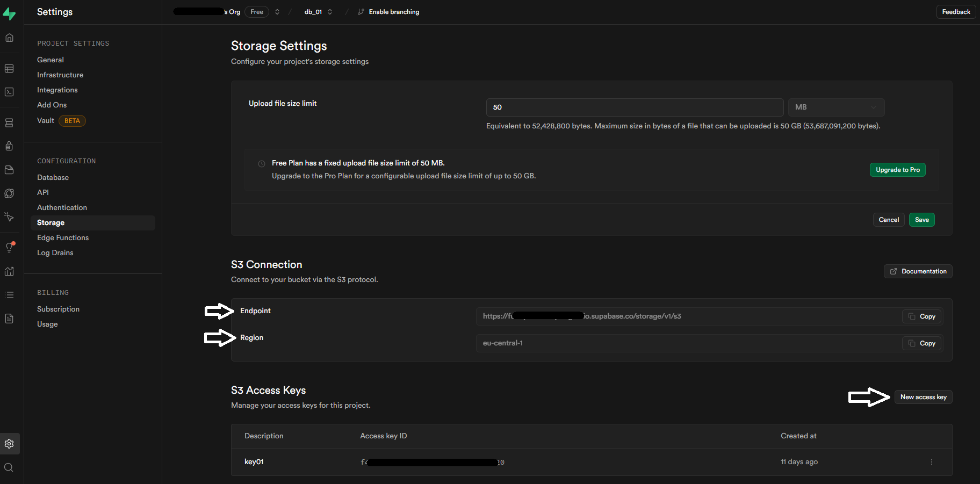Click the Upgrade to Pro button
980x484 pixels.
pos(897,170)
